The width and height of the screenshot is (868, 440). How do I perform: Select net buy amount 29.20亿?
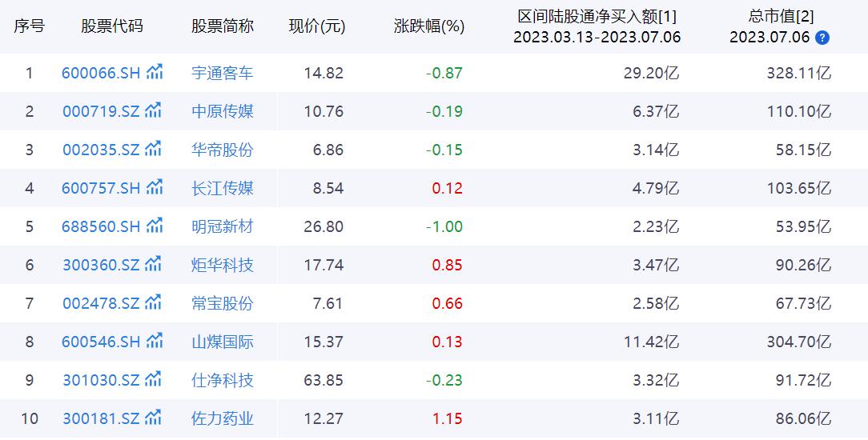(651, 73)
